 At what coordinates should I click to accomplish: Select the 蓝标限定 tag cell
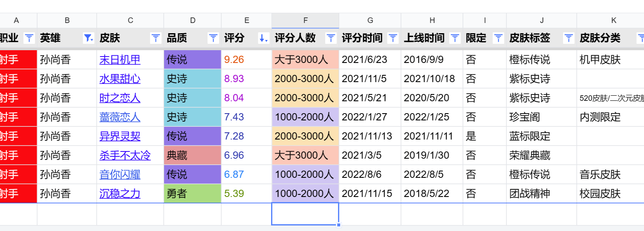click(542, 136)
